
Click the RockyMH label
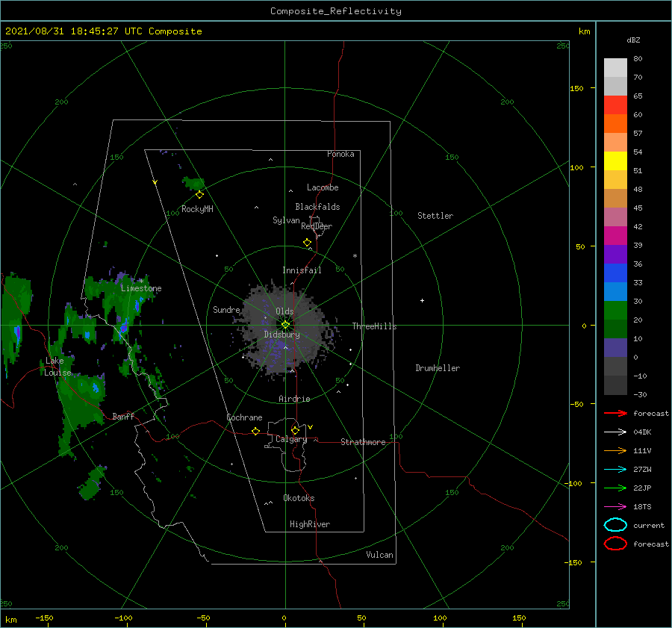pos(197,209)
